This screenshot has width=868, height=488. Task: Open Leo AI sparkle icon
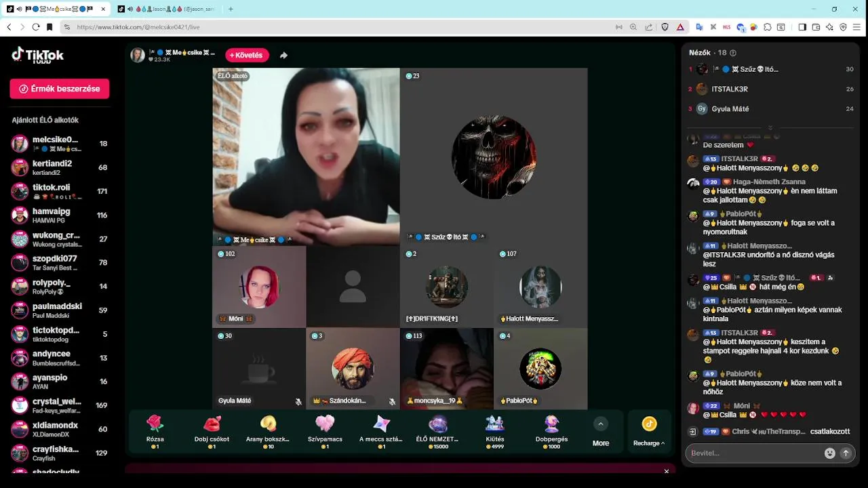click(830, 27)
